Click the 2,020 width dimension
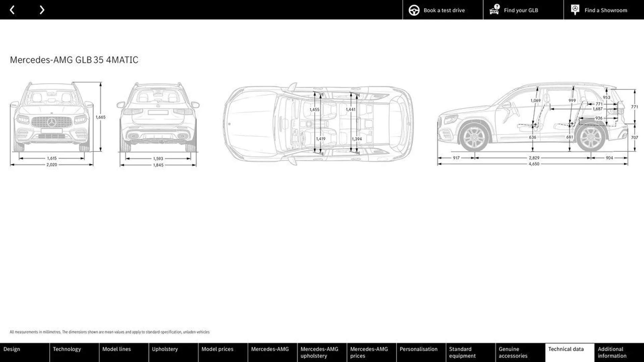The image size is (644, 362). (x=52, y=165)
